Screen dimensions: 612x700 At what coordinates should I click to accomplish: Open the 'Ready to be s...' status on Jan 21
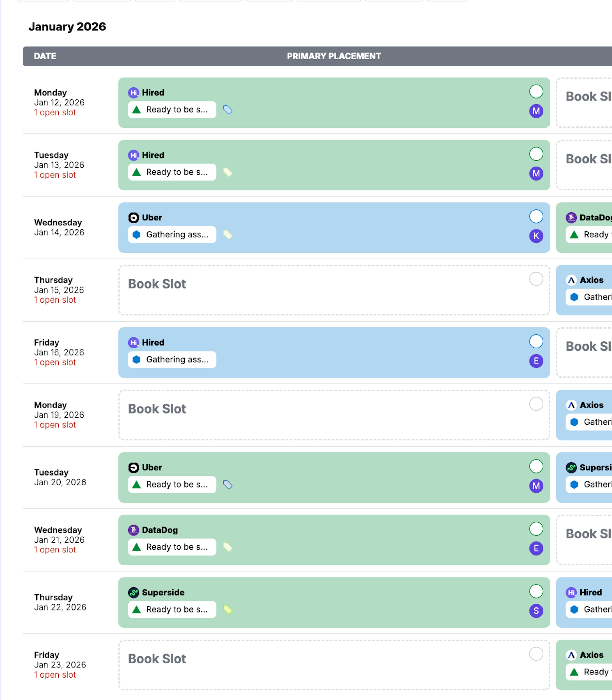point(171,547)
